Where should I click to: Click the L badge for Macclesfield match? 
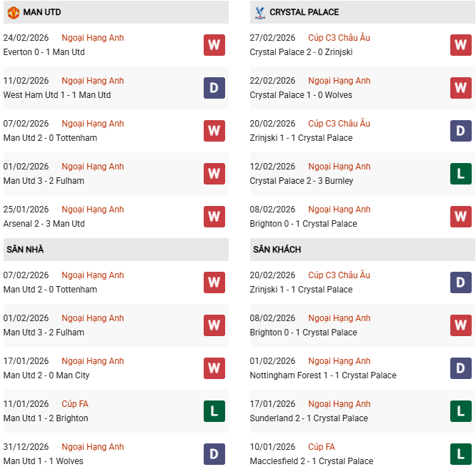460,454
